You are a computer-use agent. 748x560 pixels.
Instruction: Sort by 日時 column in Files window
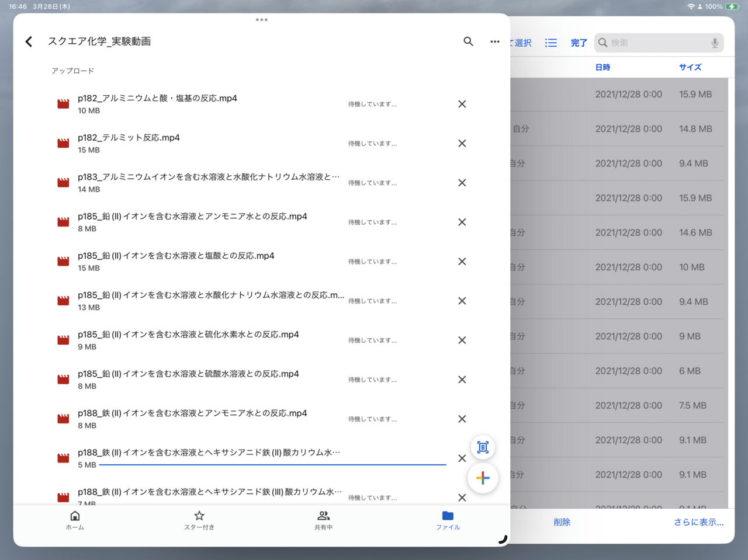(x=602, y=67)
